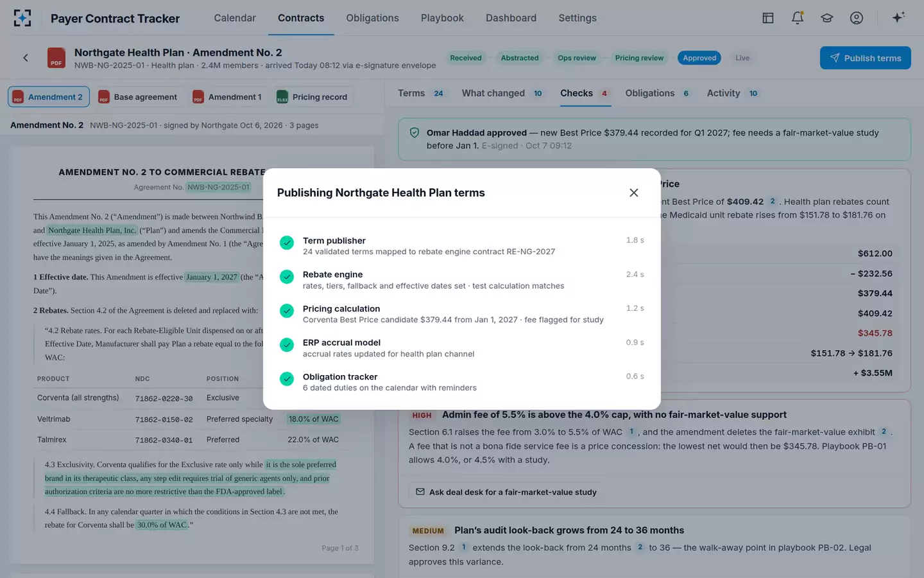Click the + $3.55M value
924x578 pixels.
pyautogui.click(x=873, y=372)
